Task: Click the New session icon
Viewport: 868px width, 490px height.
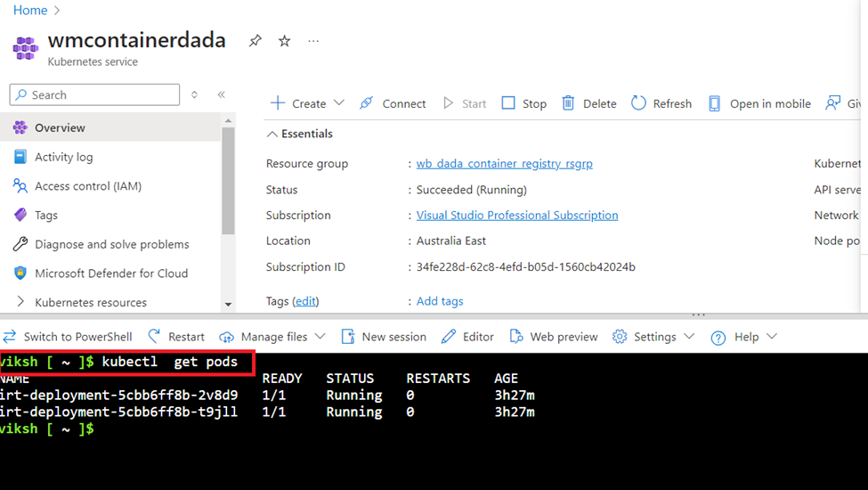Action: point(347,337)
